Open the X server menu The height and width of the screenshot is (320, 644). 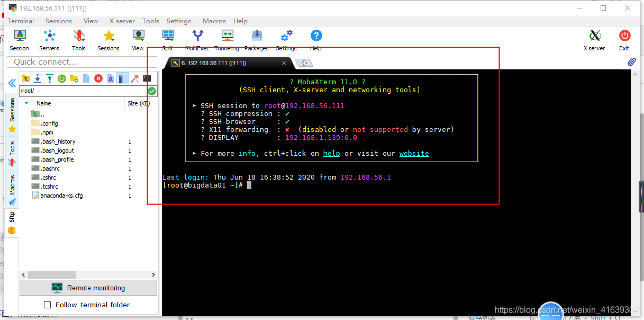pos(122,21)
